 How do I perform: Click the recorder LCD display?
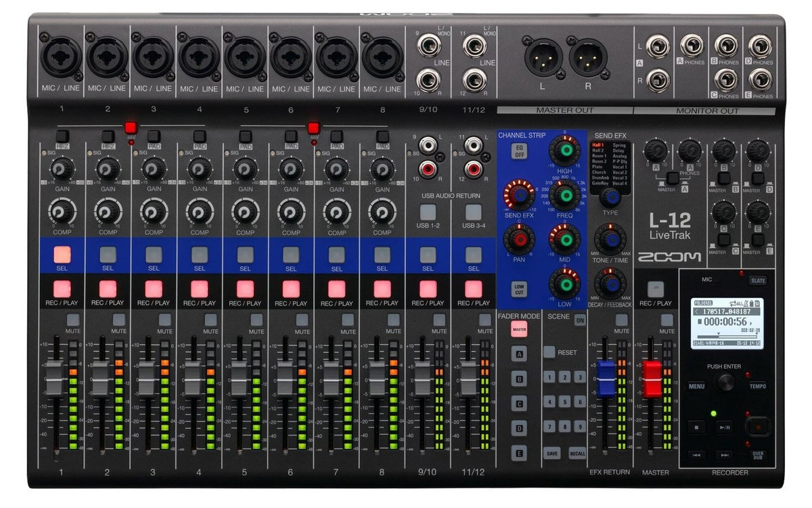tap(726, 324)
